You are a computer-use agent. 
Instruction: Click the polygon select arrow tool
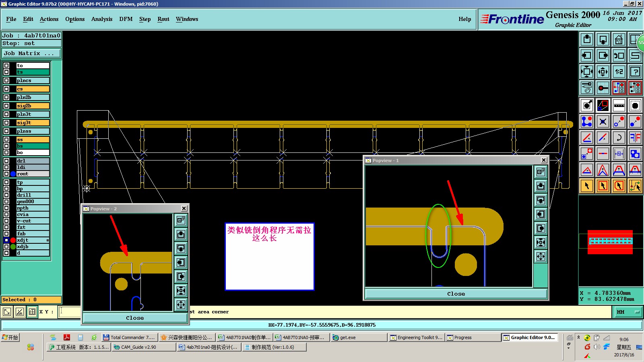619,186
